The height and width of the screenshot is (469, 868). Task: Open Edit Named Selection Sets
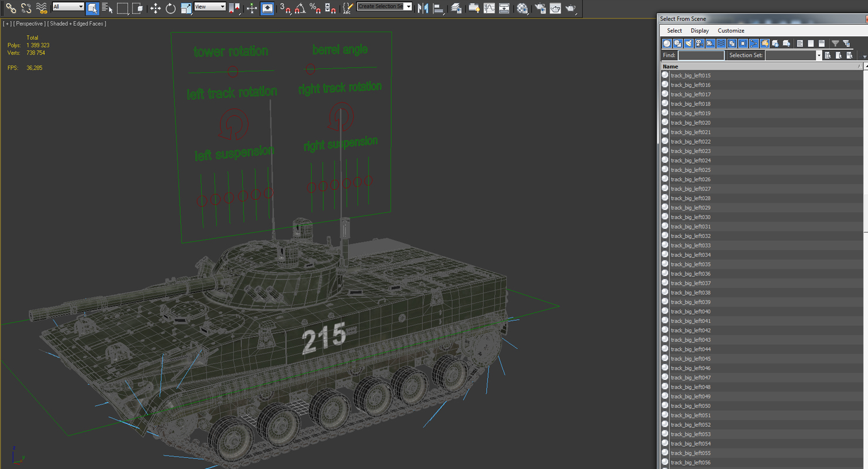(348, 8)
